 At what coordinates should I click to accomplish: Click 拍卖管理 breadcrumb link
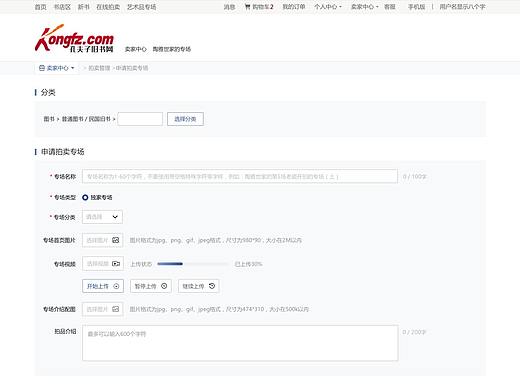(x=99, y=68)
